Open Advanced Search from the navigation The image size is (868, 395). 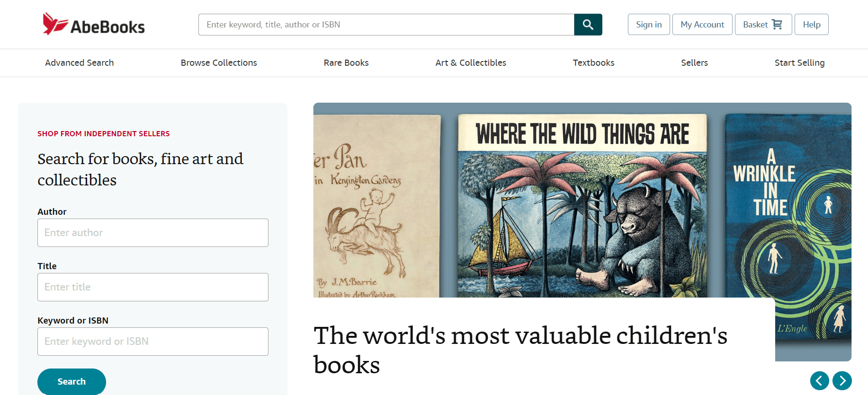(x=79, y=62)
